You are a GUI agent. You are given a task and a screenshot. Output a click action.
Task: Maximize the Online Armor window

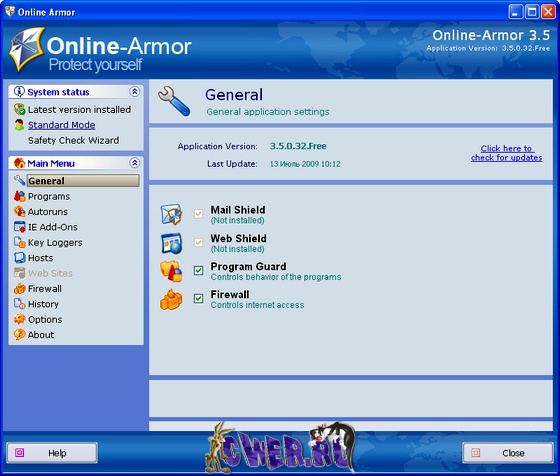pos(532,12)
